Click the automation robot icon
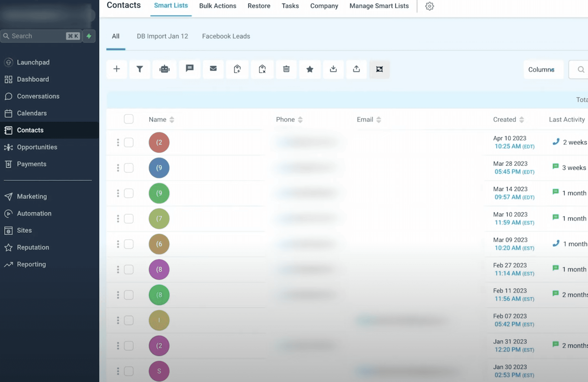This screenshot has height=382, width=588. [164, 69]
